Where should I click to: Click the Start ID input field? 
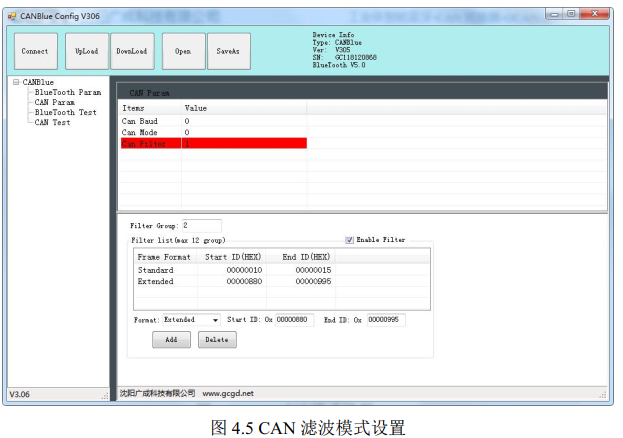pyautogui.click(x=294, y=320)
